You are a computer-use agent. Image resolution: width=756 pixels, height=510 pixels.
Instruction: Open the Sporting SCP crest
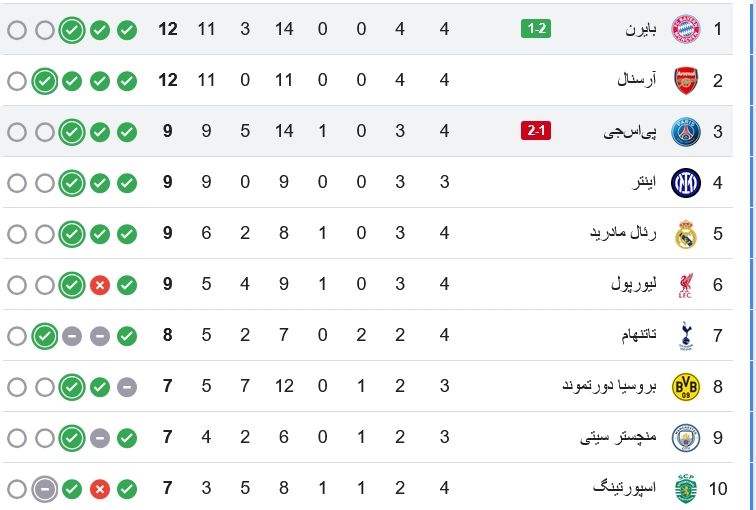[x=686, y=488]
